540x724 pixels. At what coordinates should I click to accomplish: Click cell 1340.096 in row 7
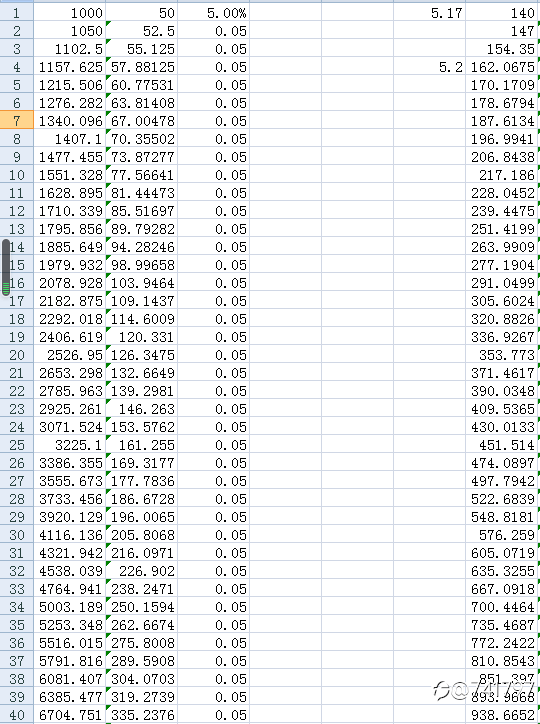click(70, 121)
